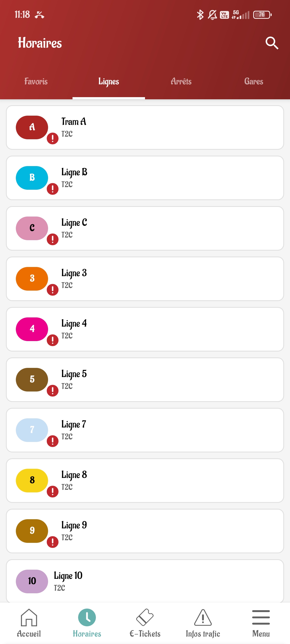The image size is (290, 644).
Task: Tap the pink Ligne C color badge
Action: tap(32, 228)
